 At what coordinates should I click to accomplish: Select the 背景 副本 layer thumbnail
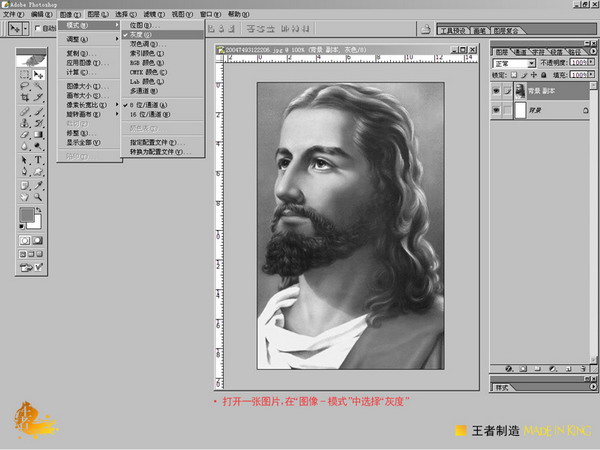pyautogui.click(x=519, y=91)
